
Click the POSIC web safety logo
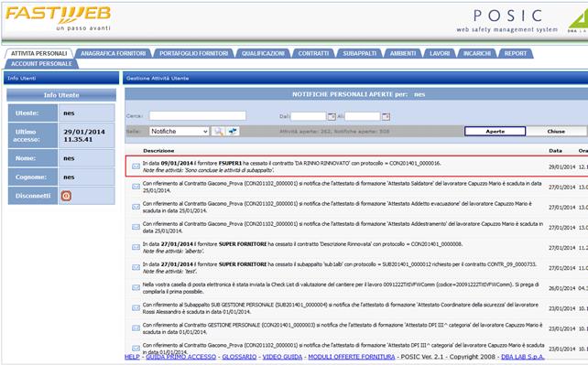click(x=507, y=21)
